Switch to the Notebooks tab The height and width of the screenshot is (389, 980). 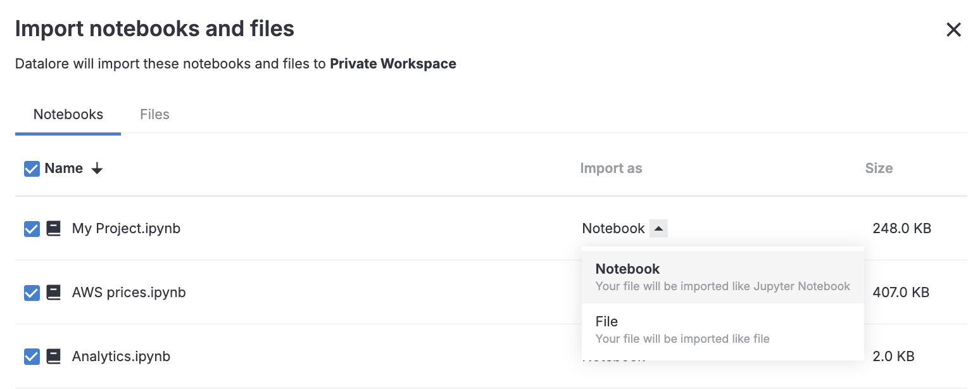[x=68, y=114]
